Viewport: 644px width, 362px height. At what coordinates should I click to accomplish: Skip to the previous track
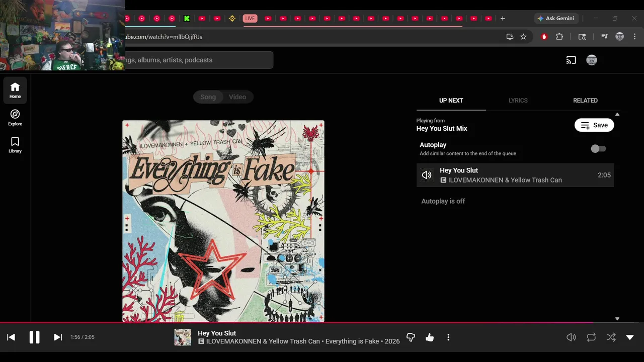(x=11, y=337)
